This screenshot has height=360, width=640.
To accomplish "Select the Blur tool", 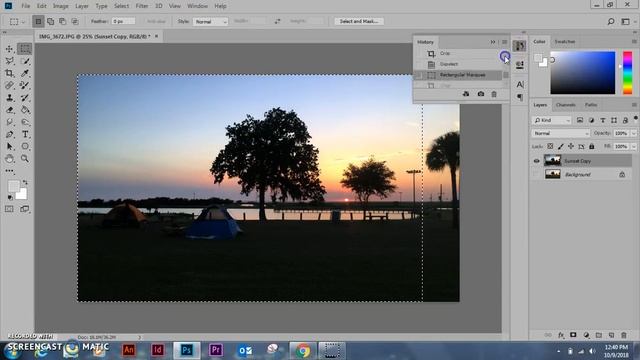I will coord(9,122).
